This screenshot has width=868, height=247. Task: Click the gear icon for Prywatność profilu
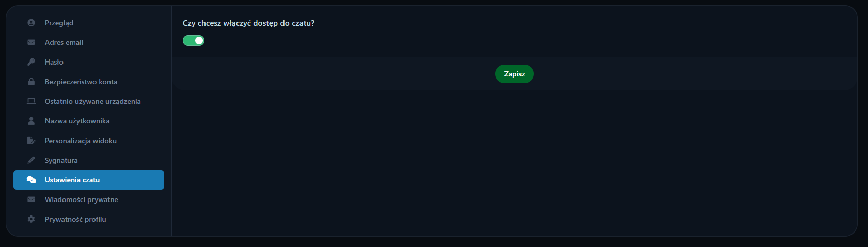[31, 219]
